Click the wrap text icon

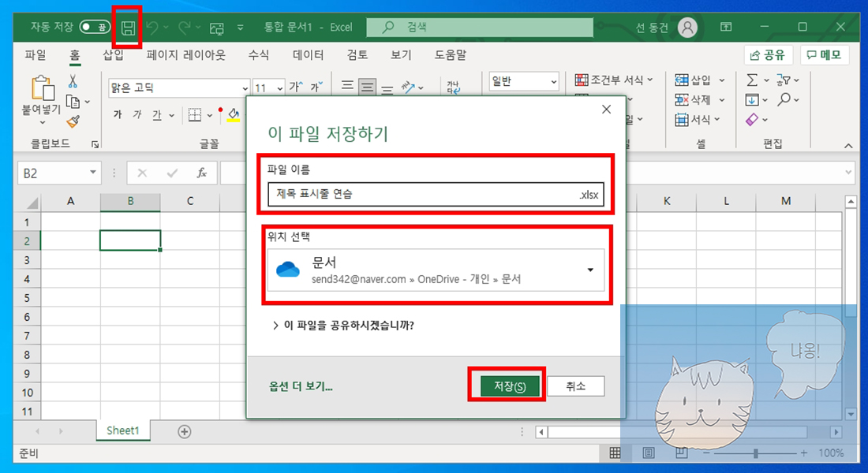coord(454,87)
